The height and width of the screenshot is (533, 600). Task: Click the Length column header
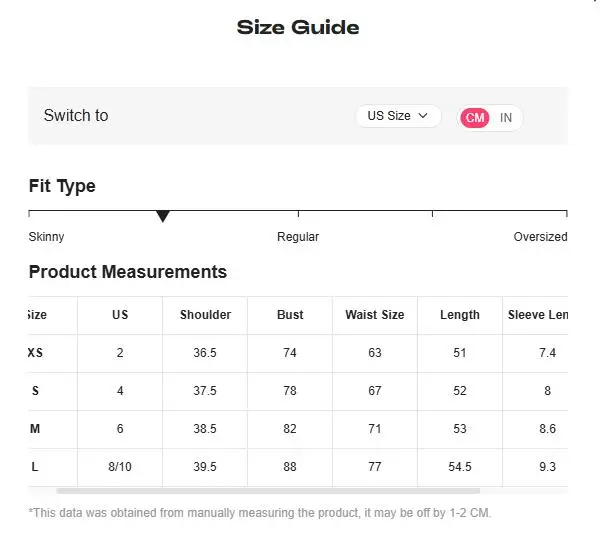point(460,315)
